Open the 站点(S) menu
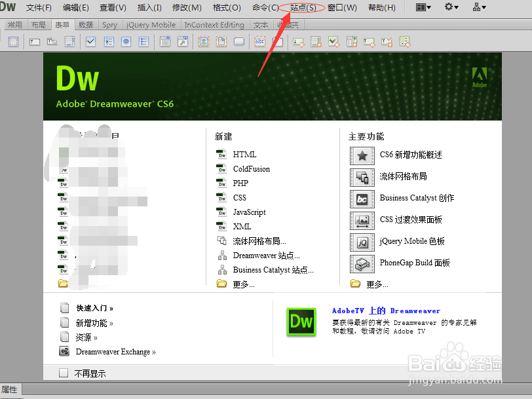532x399 pixels. tap(303, 7)
